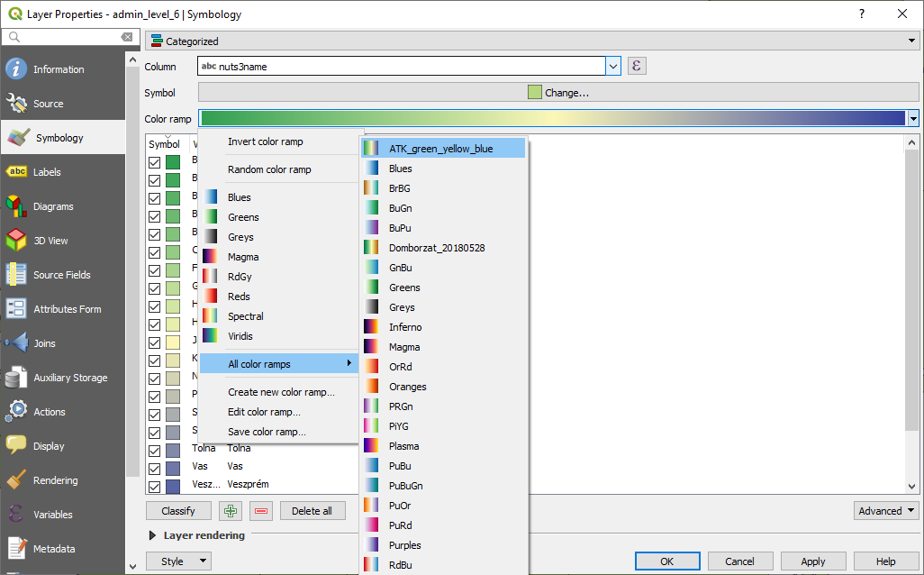Select Create new color ramp
Screen dimensions: 924x575
point(281,392)
